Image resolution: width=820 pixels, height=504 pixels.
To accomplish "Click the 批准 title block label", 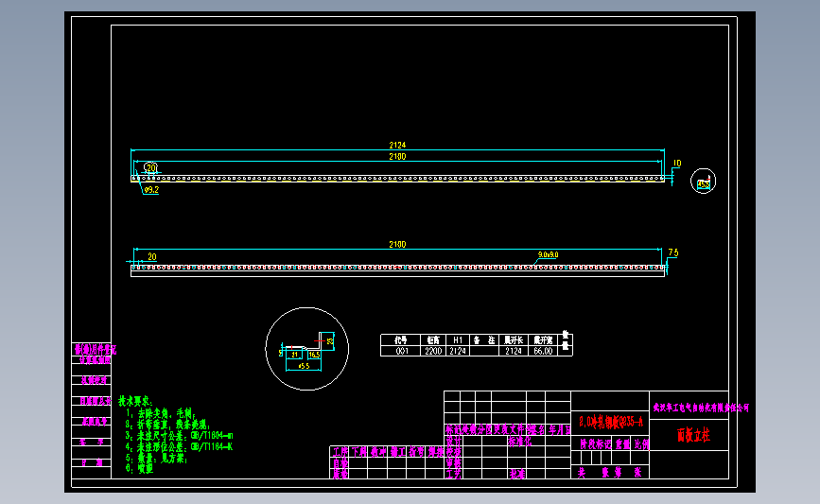I will pyautogui.click(x=517, y=474).
